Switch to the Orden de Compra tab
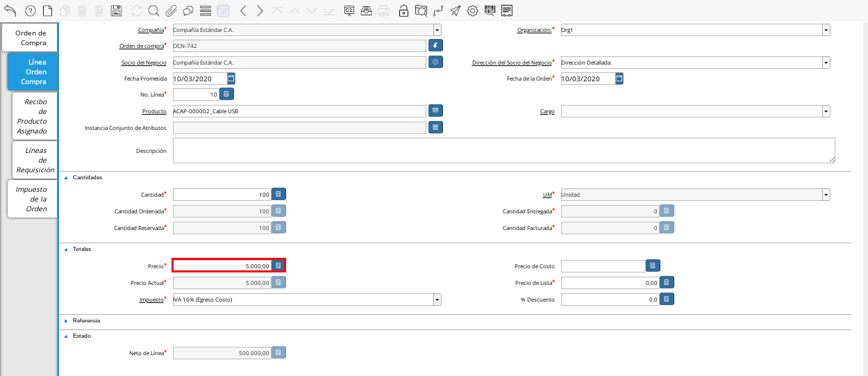The width and height of the screenshot is (868, 376). click(31, 38)
